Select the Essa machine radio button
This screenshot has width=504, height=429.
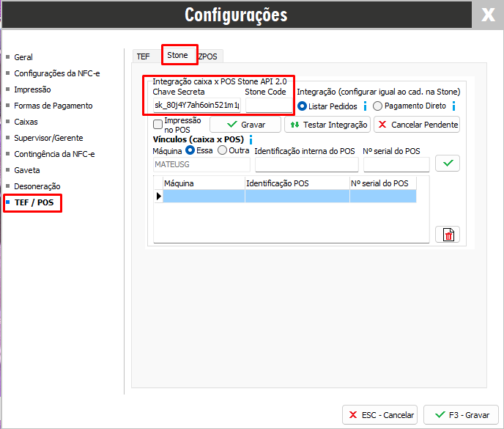pyautogui.click(x=190, y=150)
